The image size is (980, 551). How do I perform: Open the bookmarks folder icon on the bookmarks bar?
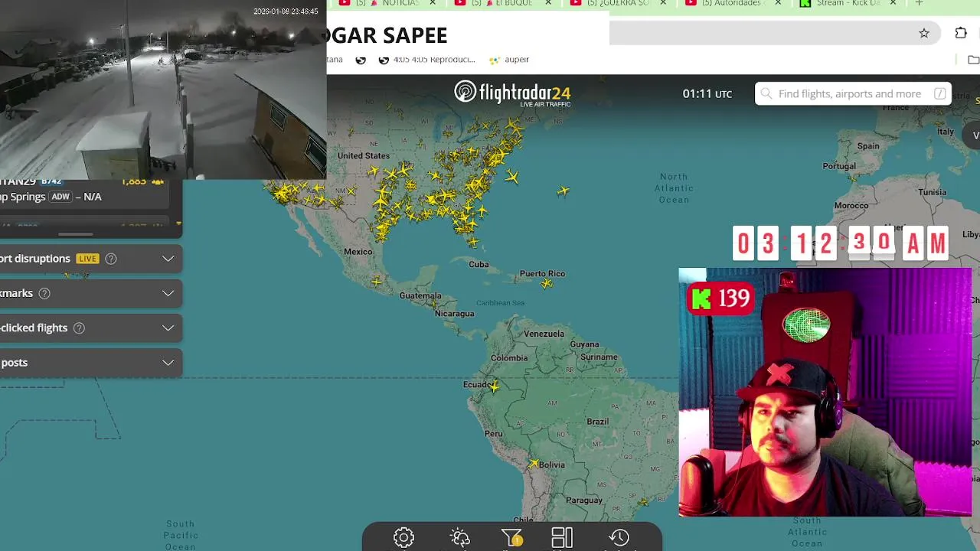pos(973,60)
